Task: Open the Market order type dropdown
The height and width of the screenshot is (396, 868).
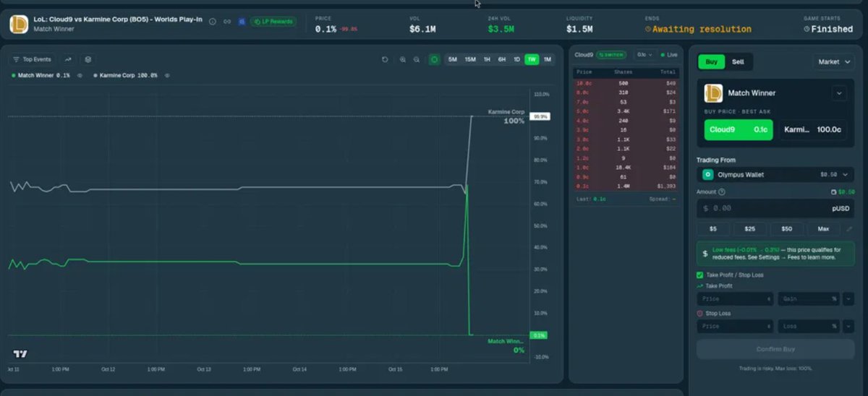Action: click(833, 62)
